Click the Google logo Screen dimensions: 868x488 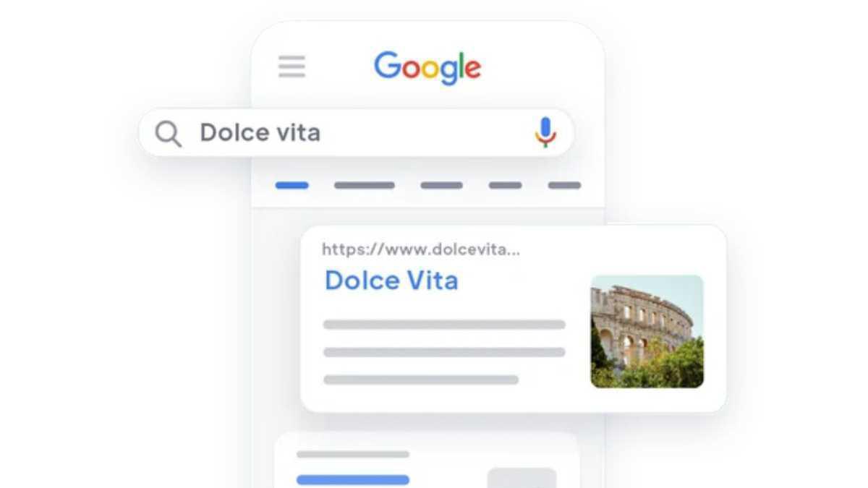click(427, 68)
